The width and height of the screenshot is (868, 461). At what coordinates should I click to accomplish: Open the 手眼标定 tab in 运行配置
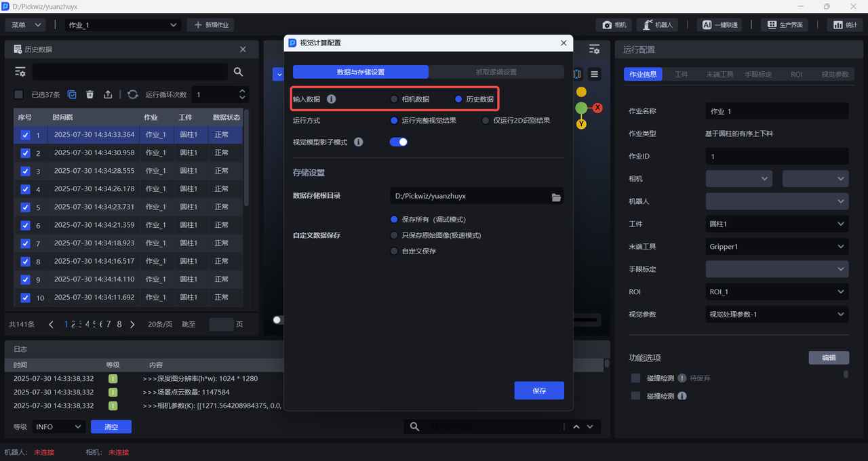click(758, 75)
